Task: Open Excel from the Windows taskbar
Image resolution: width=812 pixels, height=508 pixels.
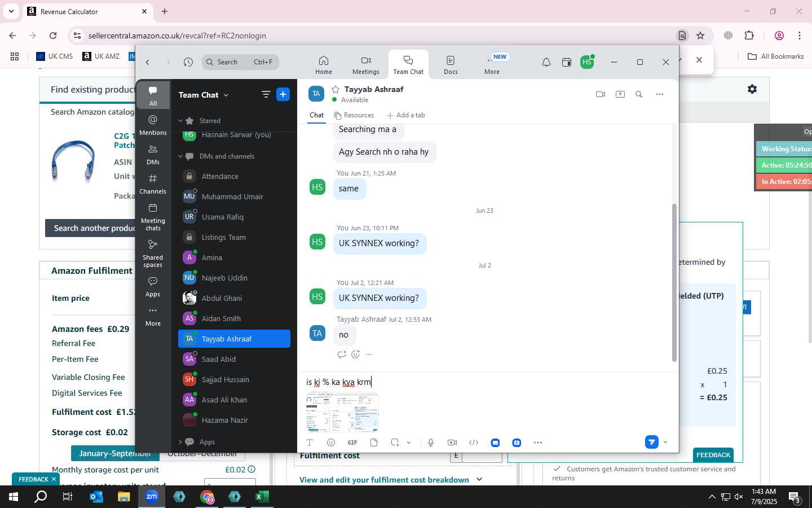Action: [x=261, y=497]
